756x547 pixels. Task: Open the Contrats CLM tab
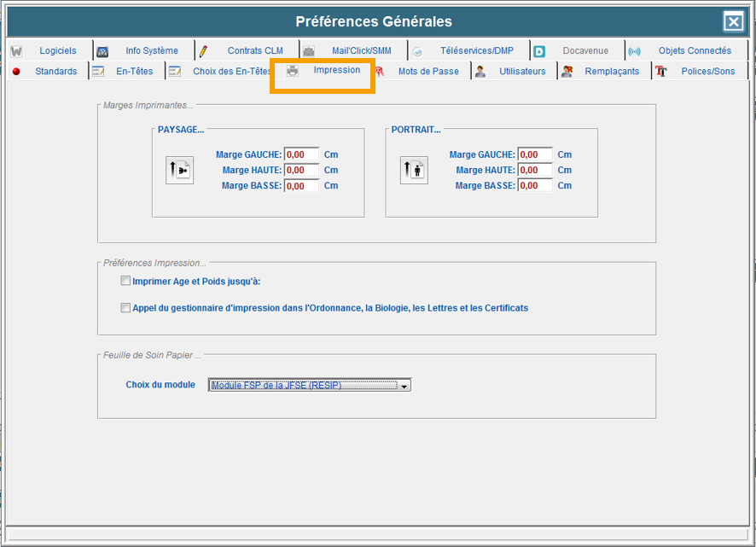(x=254, y=51)
